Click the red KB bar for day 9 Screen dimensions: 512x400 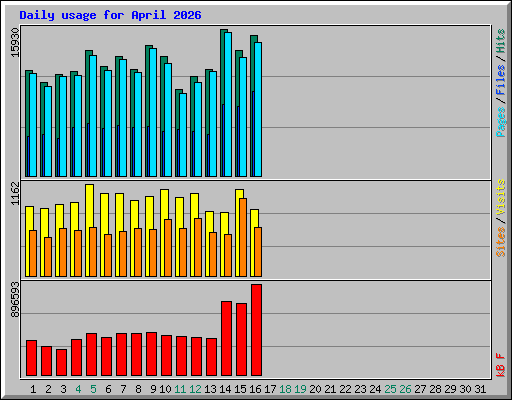pyautogui.click(x=151, y=354)
